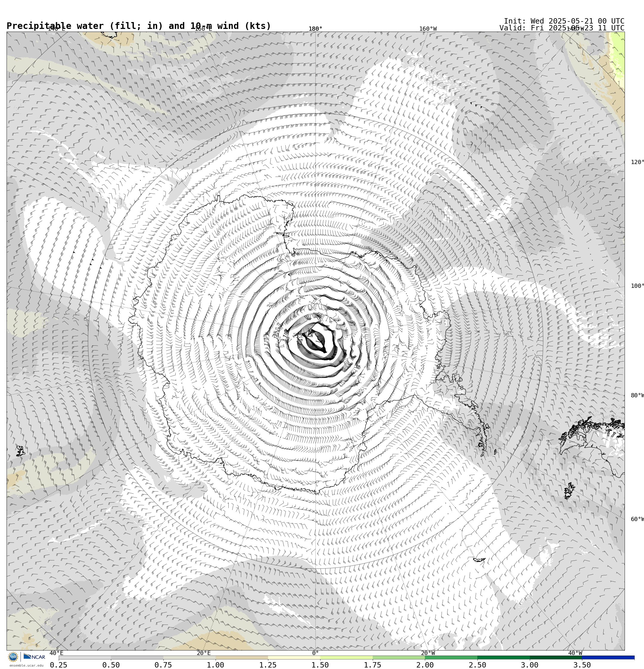
Task: Click the 3.50 colorbar tick label
Action: (582, 665)
